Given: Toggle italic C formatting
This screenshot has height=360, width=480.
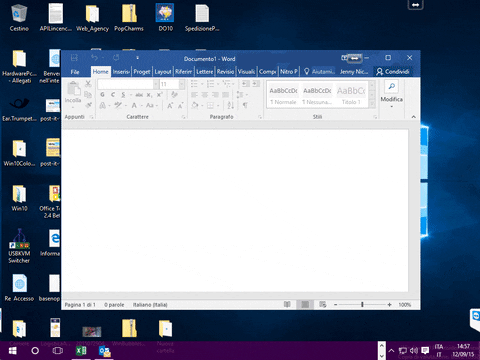Looking at the screenshot, I should click(113, 95).
